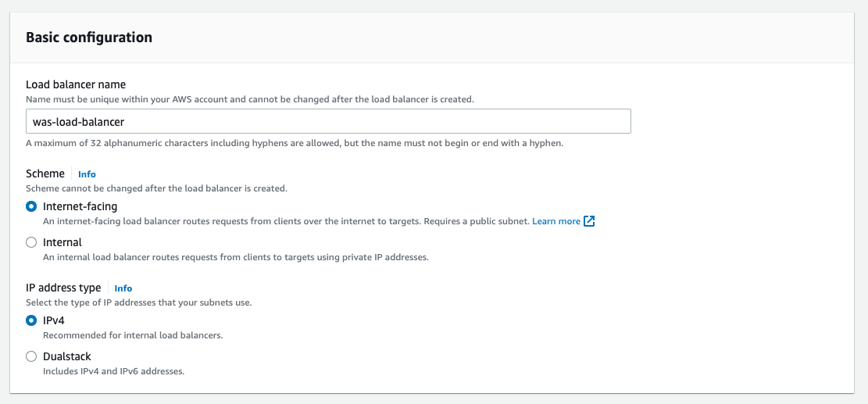Click 'Scheme cannot be changed after' description text

pos(157,188)
